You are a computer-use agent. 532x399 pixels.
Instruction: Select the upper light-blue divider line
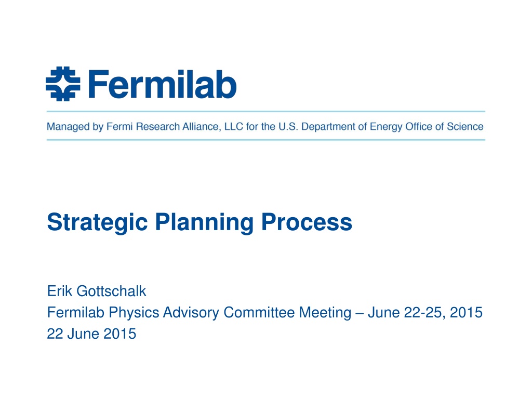[266, 111]
